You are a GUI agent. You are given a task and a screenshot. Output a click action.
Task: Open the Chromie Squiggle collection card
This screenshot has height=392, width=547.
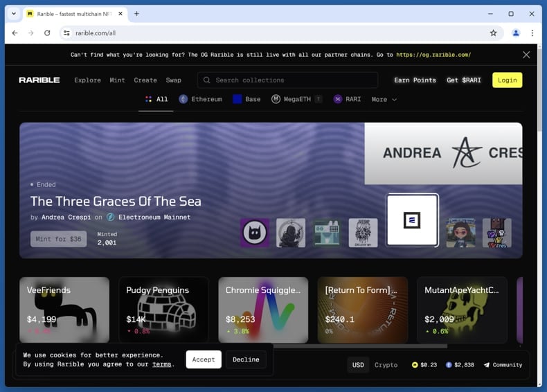(263, 310)
